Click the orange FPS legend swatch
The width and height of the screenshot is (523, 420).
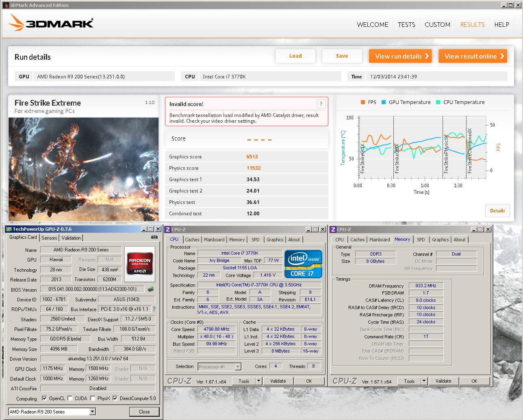[x=363, y=102]
